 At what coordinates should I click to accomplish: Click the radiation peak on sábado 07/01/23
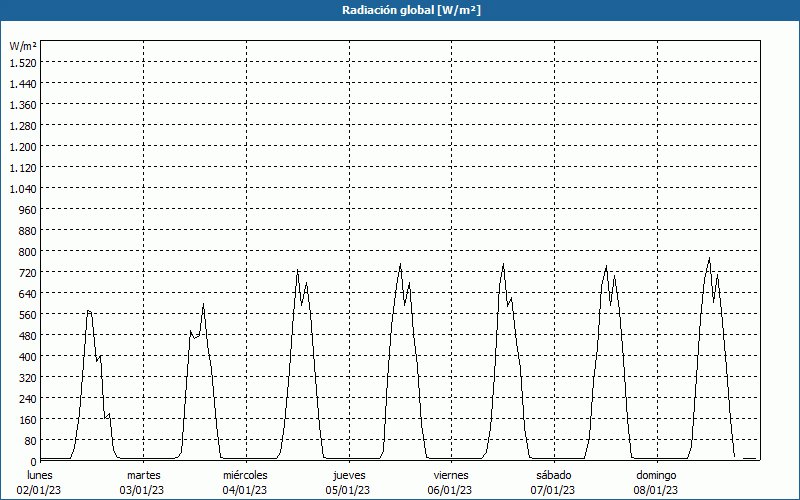606,266
